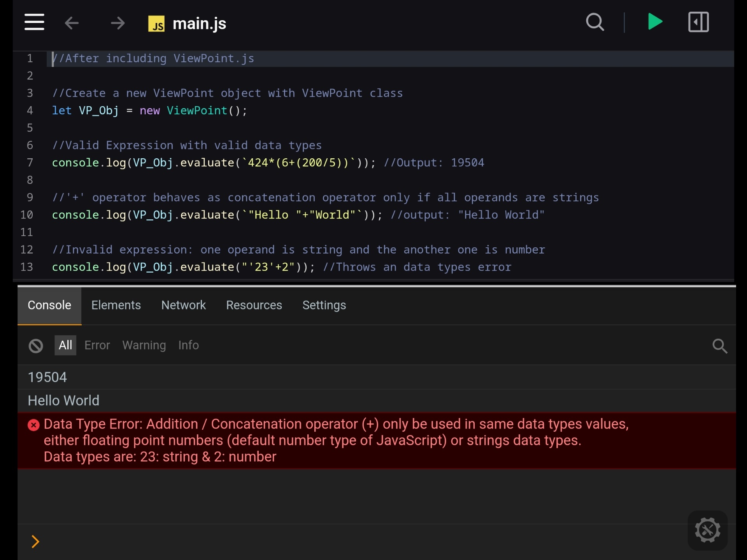Open the Settings tab
Image resolution: width=747 pixels, height=560 pixels.
pyautogui.click(x=324, y=305)
